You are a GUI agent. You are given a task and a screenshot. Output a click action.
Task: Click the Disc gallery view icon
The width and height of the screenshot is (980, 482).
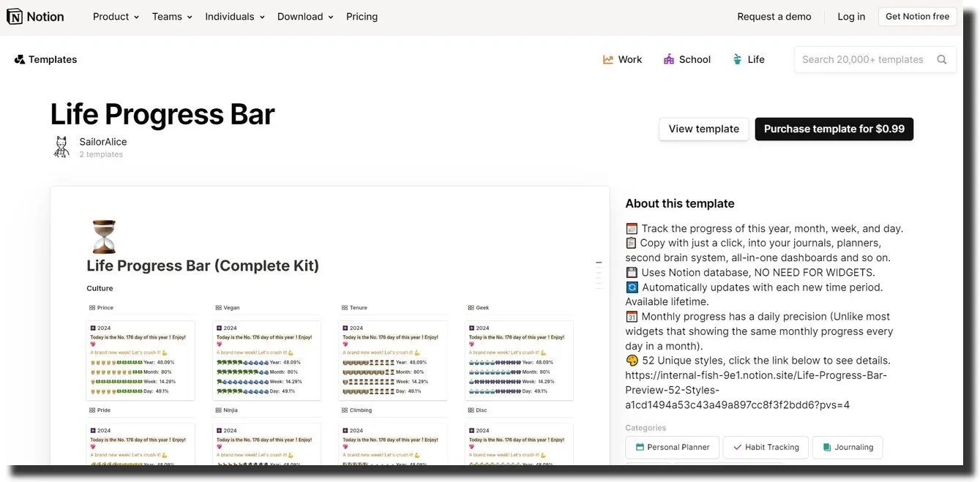pyautogui.click(x=471, y=410)
